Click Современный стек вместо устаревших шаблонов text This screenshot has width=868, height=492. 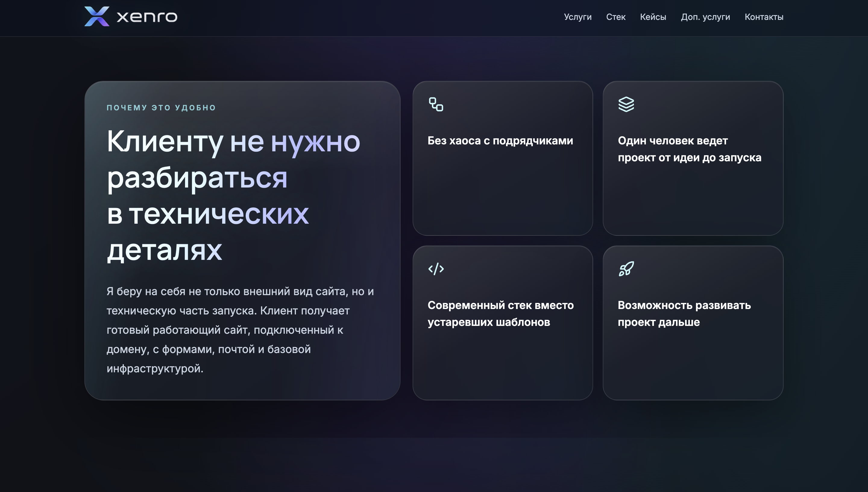coord(501,314)
